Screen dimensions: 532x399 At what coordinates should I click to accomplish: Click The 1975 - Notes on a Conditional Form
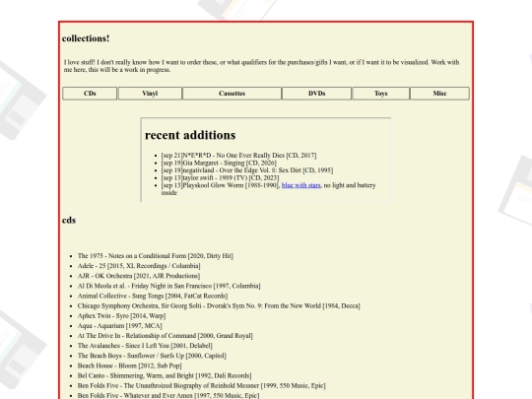click(156, 256)
